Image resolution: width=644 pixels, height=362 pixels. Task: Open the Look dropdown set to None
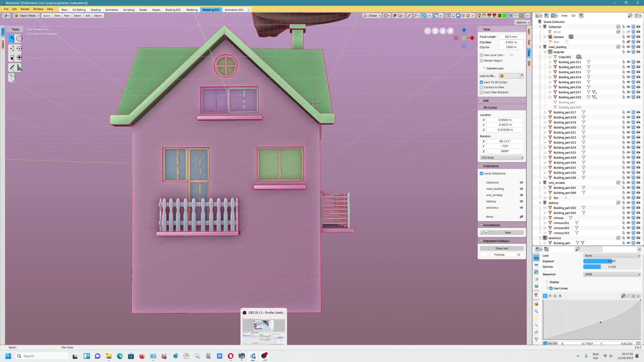tap(613, 255)
